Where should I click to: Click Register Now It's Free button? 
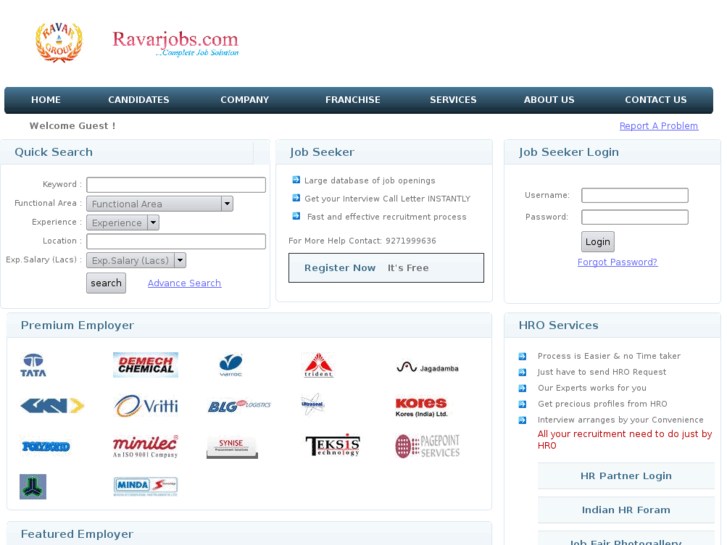point(386,268)
